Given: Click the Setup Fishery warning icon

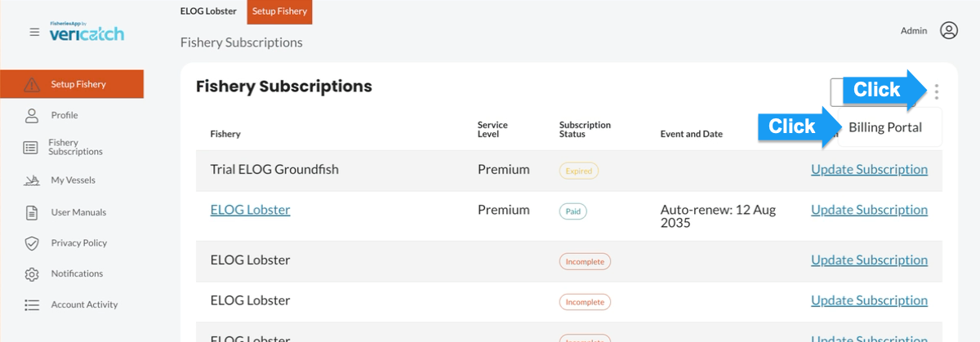Looking at the screenshot, I should click(32, 84).
